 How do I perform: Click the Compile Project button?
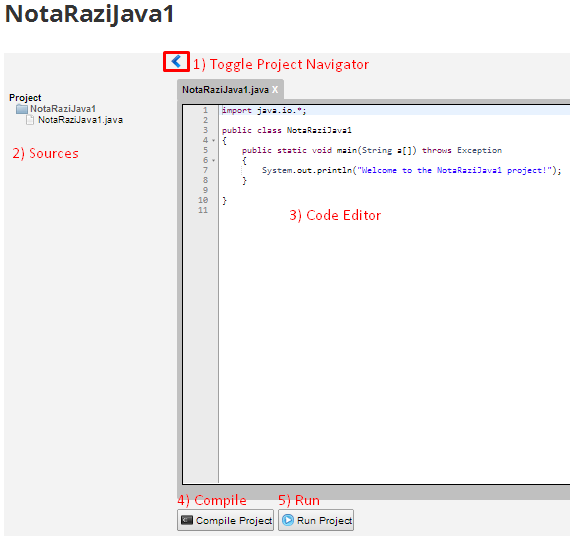click(x=225, y=520)
